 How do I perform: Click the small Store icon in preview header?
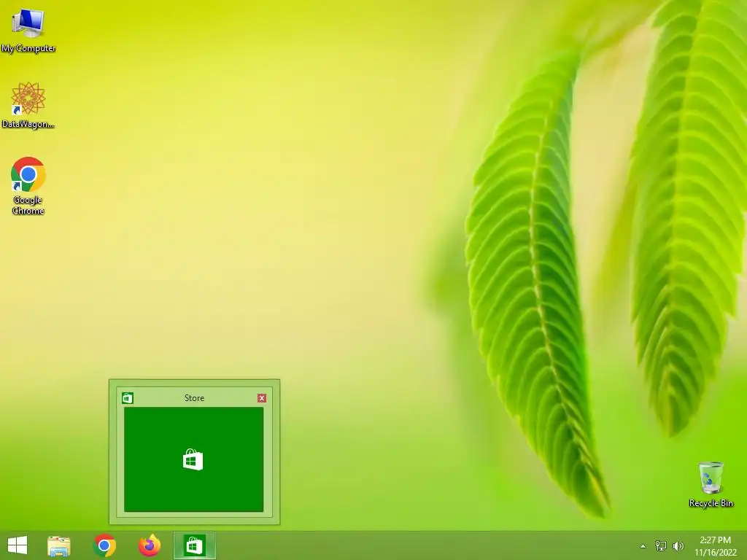click(x=128, y=398)
